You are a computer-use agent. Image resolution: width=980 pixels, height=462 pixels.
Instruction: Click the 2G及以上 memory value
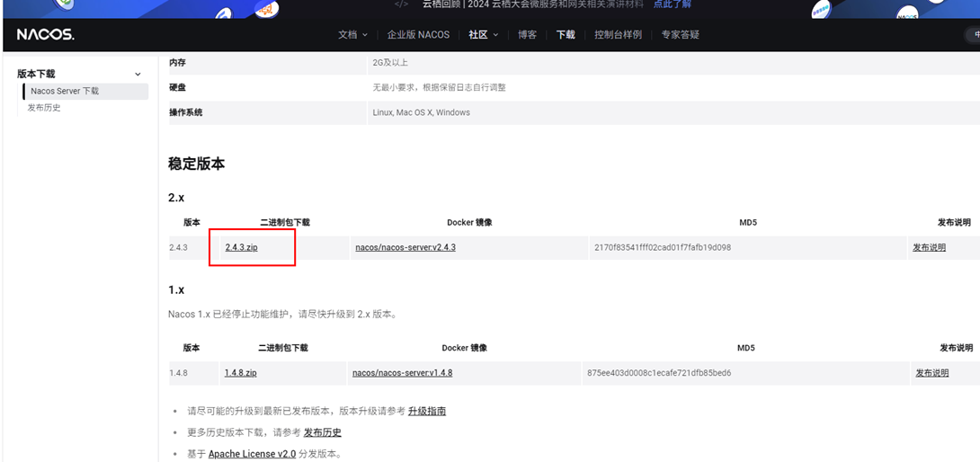390,63
